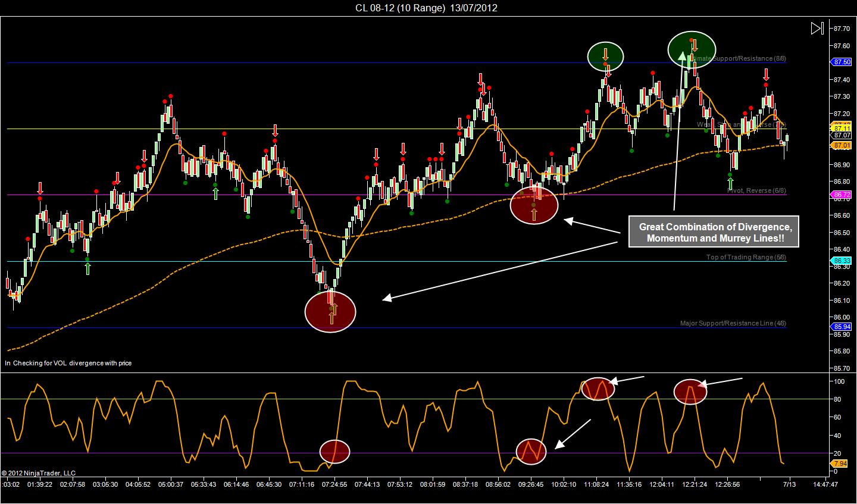Screen dimensions: 857x504
Task: Click the 14:47:47 time axis label
Action: 825,484
